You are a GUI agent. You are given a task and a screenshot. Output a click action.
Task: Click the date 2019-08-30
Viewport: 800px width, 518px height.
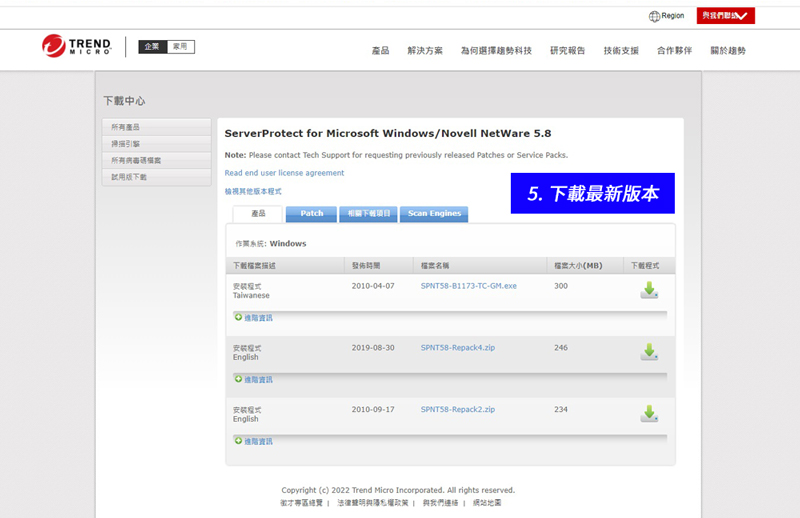(373, 348)
